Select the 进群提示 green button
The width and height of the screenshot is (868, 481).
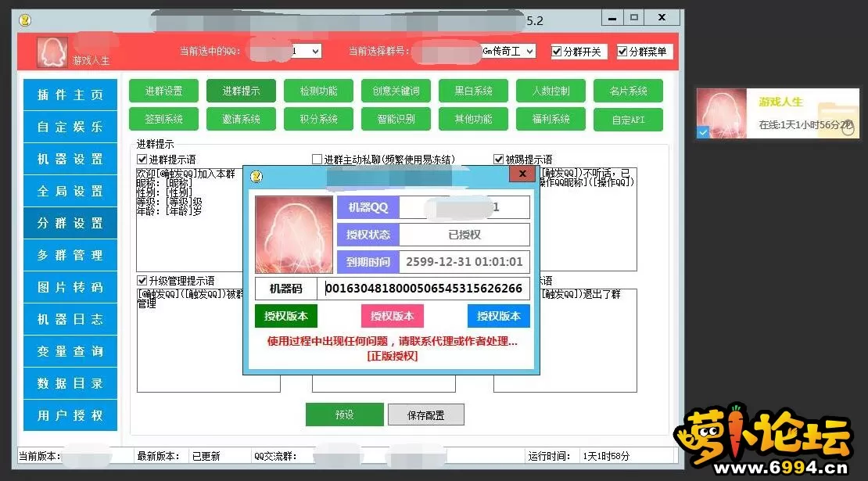pos(242,91)
